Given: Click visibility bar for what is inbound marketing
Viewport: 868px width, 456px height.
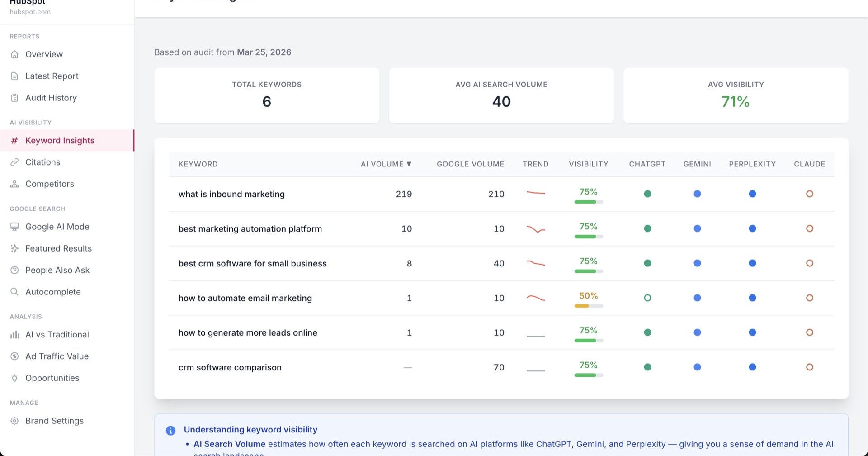Looking at the screenshot, I should pos(589,202).
